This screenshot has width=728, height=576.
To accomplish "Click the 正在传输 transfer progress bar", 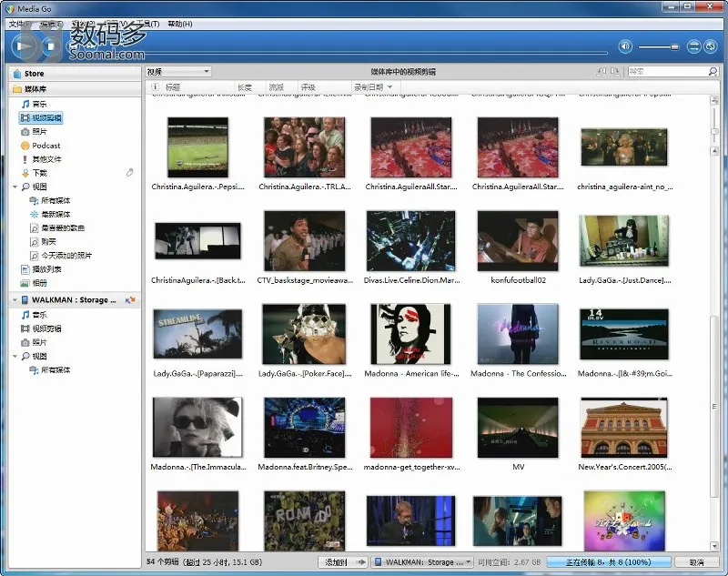I will (608, 562).
